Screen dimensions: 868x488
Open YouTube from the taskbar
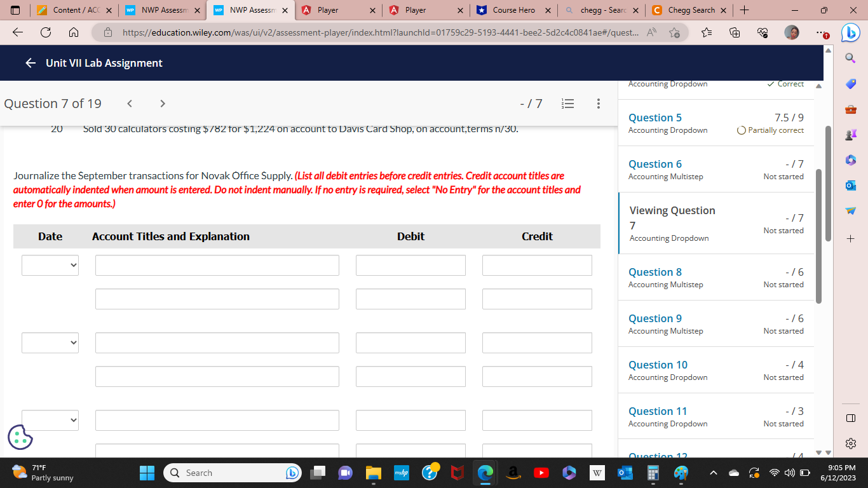click(541, 473)
